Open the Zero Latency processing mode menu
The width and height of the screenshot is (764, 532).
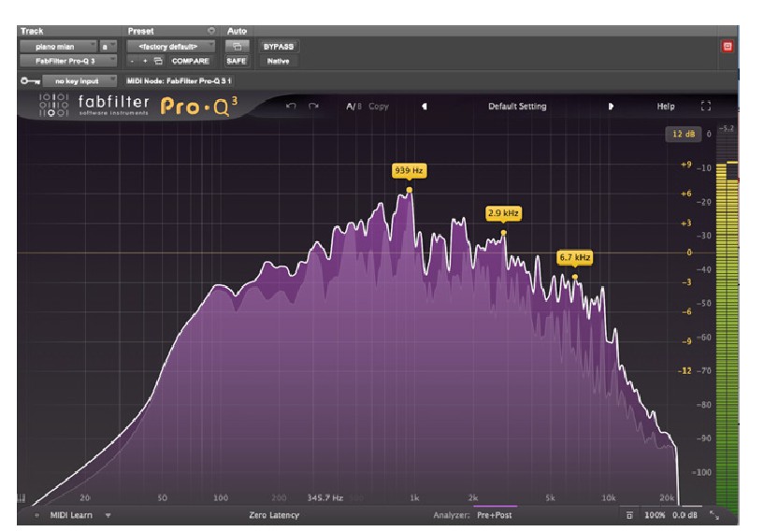[274, 515]
